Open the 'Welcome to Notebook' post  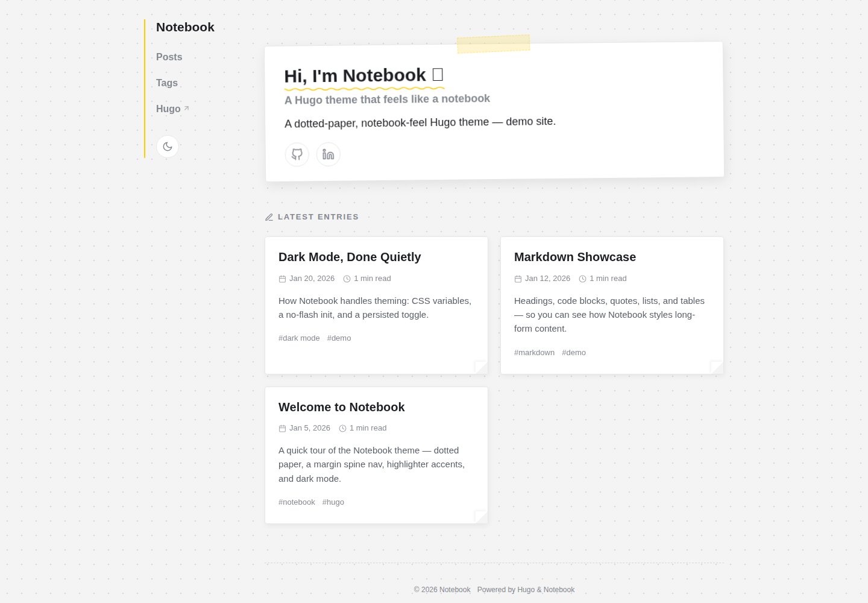tap(341, 407)
